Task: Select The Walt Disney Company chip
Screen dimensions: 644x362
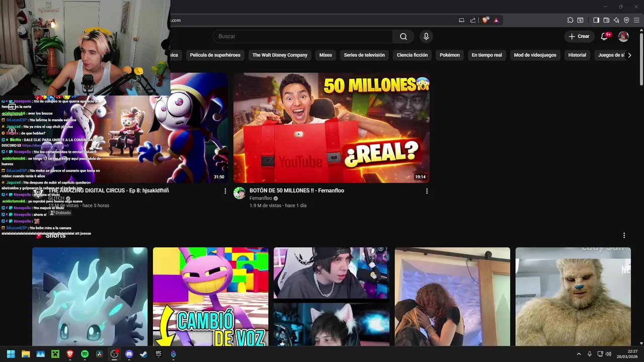Action: coord(280,55)
